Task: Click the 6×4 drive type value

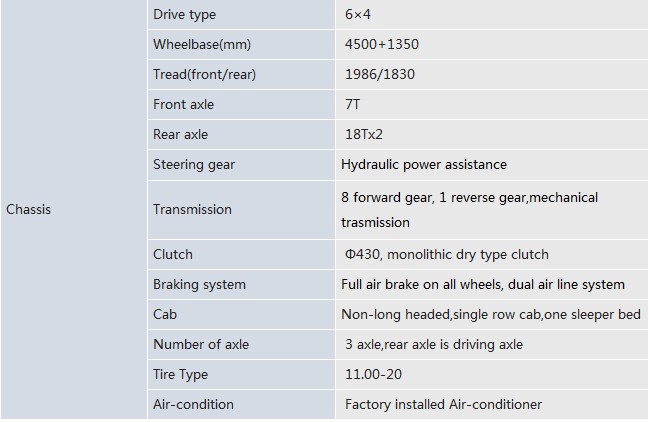Action: 358,14
